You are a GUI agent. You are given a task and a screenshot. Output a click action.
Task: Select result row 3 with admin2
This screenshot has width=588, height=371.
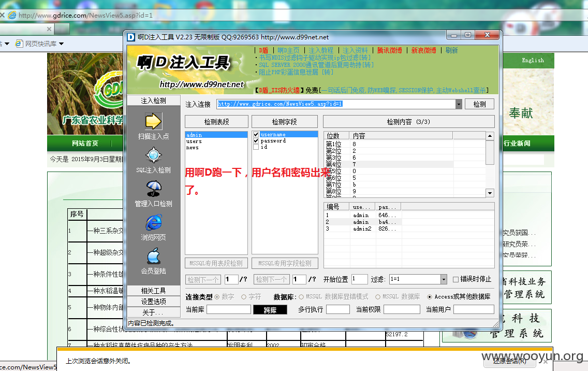coord(362,229)
